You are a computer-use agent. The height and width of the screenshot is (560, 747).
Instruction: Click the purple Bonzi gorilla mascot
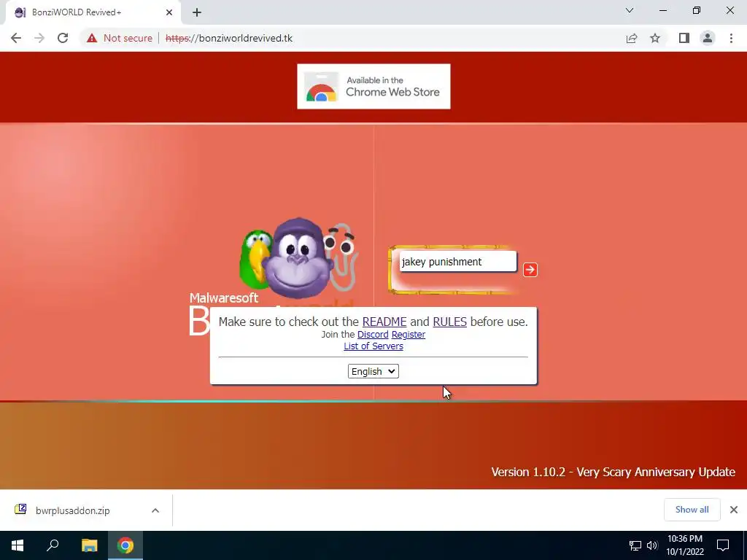click(298, 259)
